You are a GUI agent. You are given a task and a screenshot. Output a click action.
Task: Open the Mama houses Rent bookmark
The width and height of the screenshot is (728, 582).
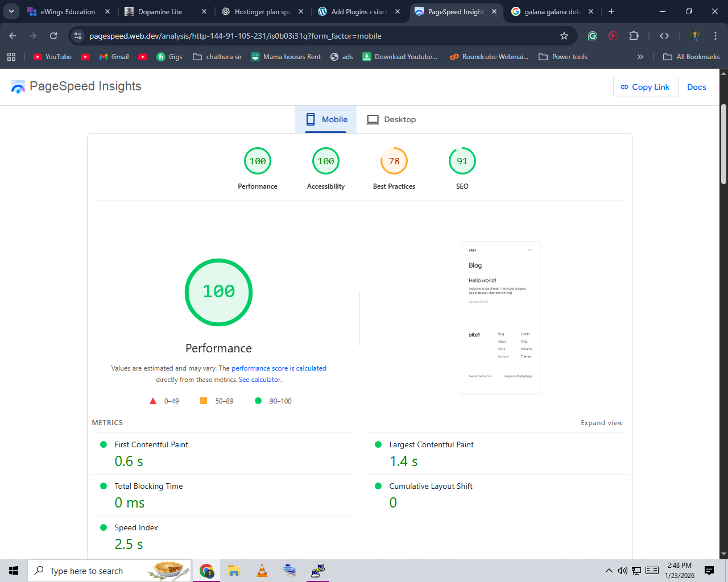point(286,57)
